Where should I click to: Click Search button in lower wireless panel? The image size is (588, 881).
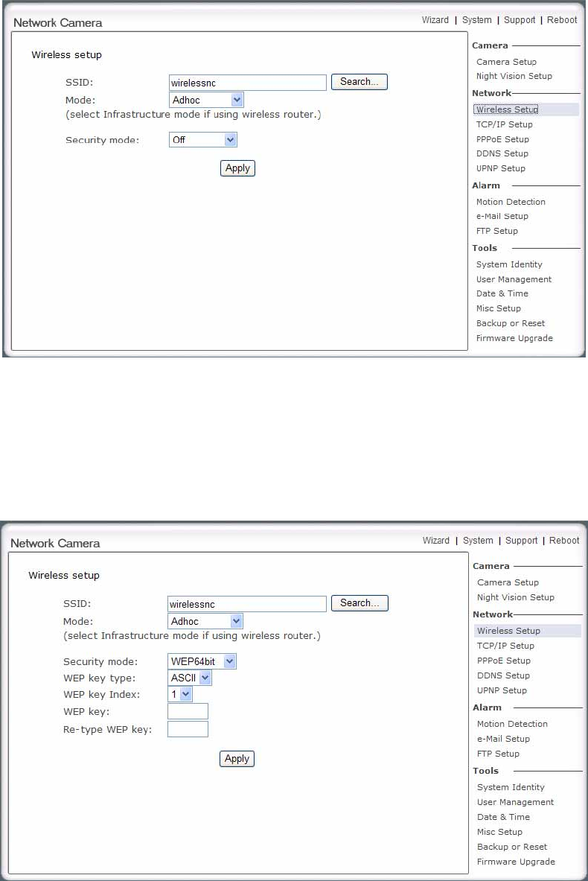coord(359,603)
